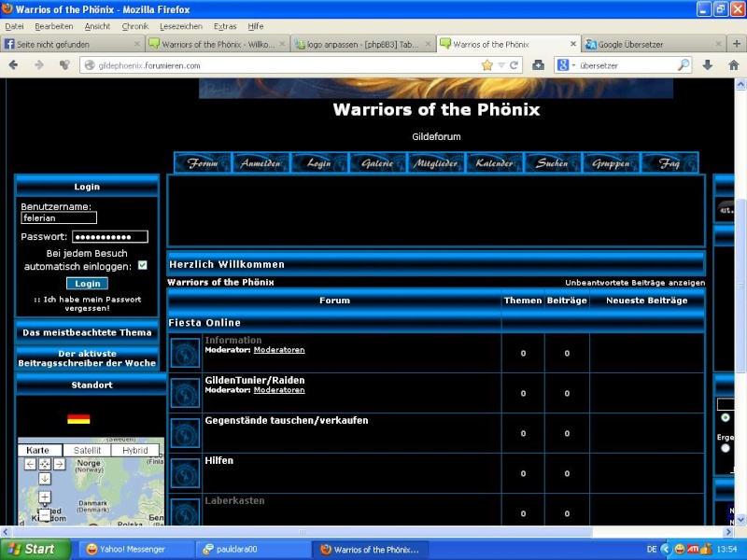Close the 'Seite nicht gefunden' tab
The image size is (747, 560).
tap(137, 44)
